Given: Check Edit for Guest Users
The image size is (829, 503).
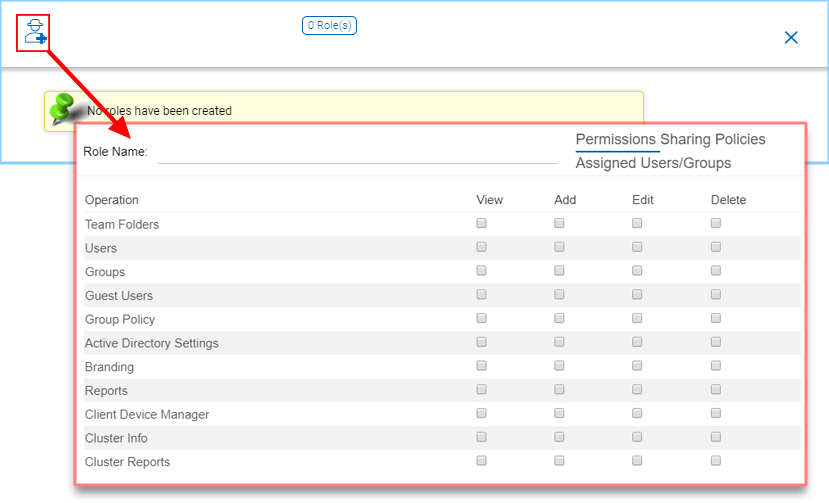Looking at the screenshot, I should (x=637, y=294).
